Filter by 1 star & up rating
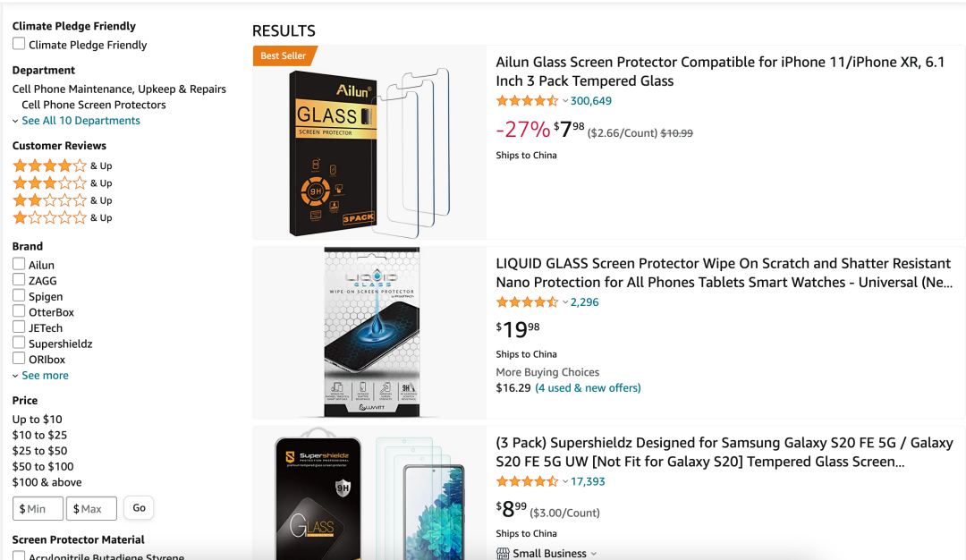The height and width of the screenshot is (560, 966). point(50,217)
